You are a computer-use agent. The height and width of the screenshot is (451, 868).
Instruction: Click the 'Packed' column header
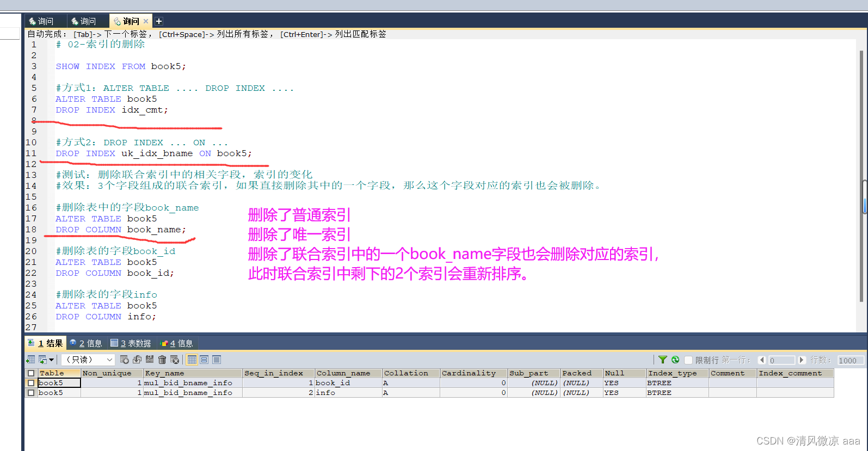click(x=582, y=373)
